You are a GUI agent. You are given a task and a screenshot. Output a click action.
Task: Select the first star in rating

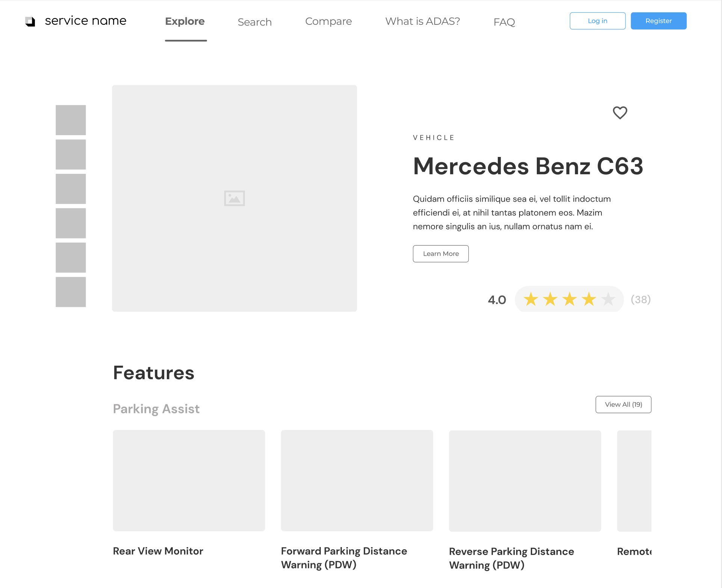click(x=531, y=299)
